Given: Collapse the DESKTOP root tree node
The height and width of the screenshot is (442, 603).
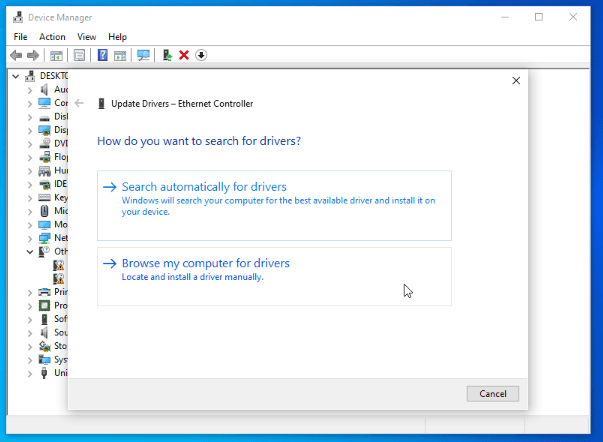Looking at the screenshot, I should click(16, 75).
